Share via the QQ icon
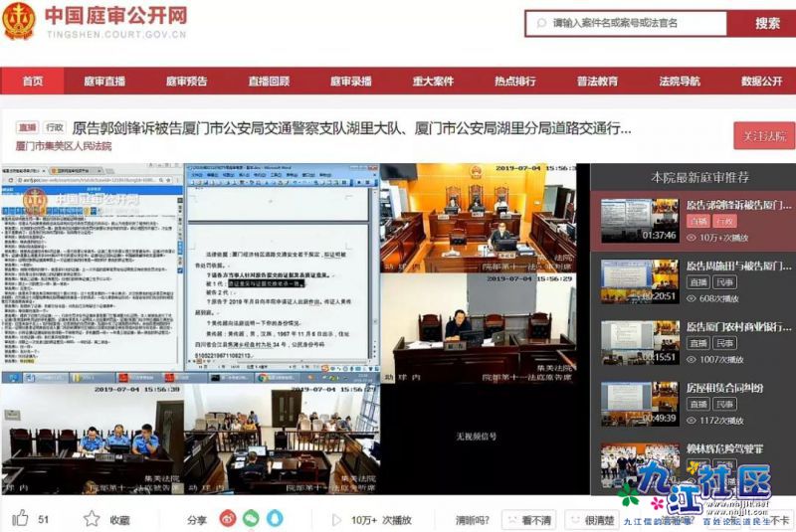The width and height of the screenshot is (796, 532). [x=275, y=518]
